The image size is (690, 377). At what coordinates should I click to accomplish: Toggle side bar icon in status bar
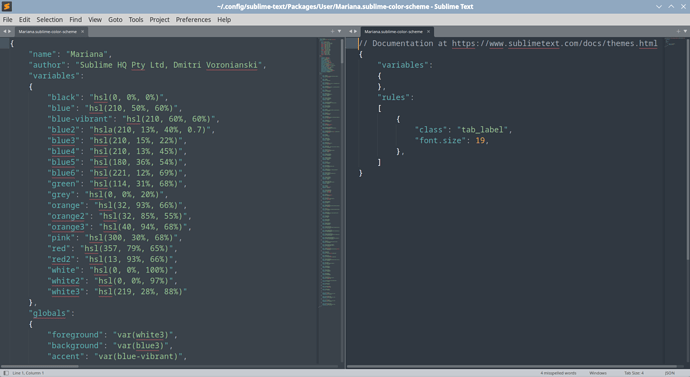[x=6, y=373]
